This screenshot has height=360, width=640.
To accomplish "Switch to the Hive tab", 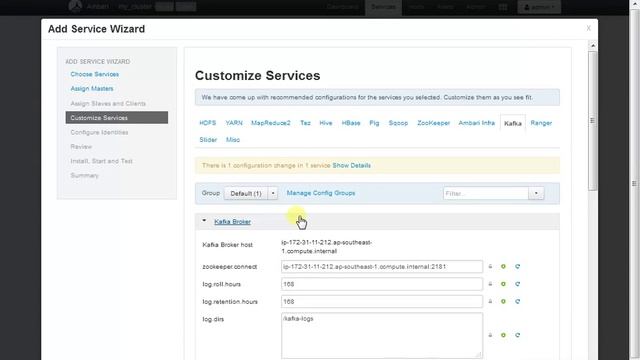I will [x=326, y=123].
